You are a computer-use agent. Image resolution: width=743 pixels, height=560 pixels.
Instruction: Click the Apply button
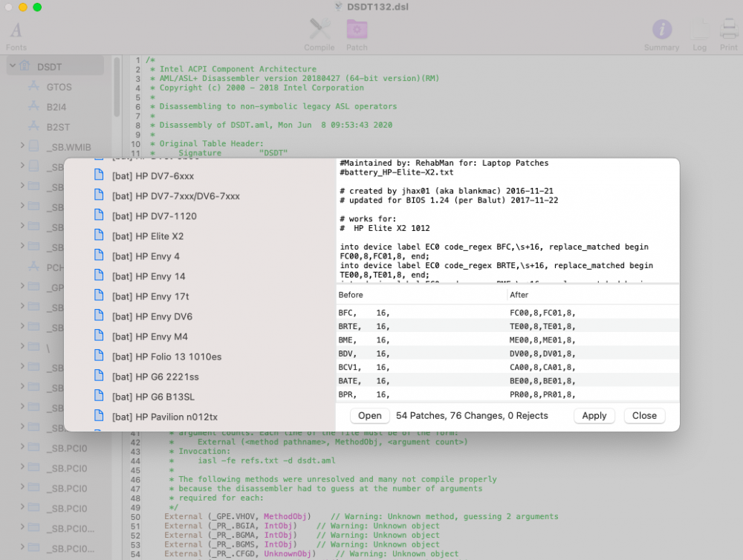[594, 415]
